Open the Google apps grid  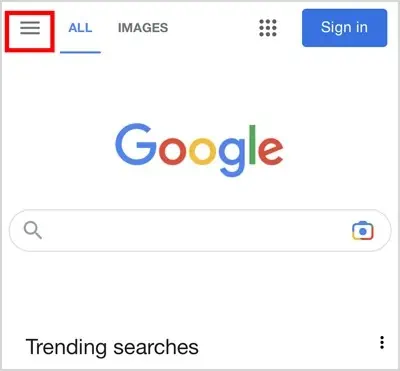[x=268, y=28]
